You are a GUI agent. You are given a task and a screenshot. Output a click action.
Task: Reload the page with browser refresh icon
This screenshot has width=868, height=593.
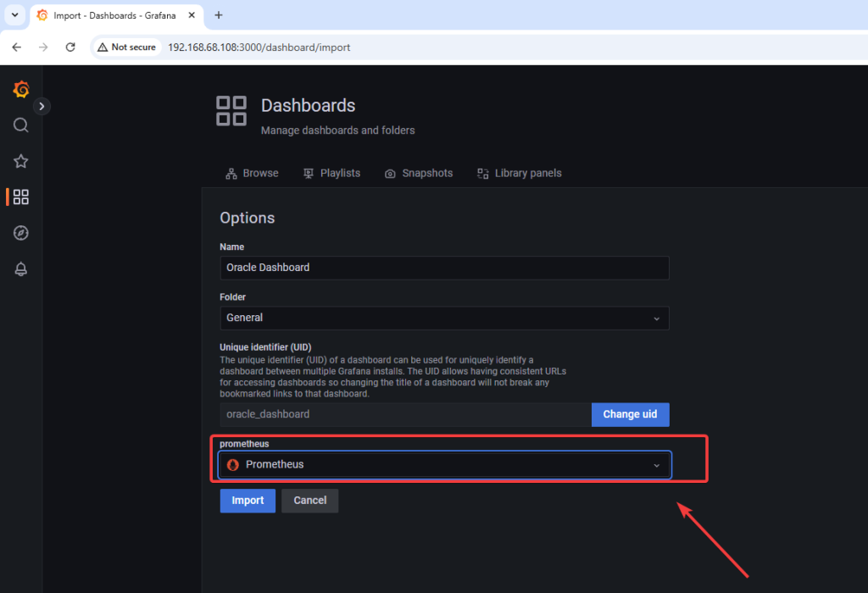pos(70,47)
